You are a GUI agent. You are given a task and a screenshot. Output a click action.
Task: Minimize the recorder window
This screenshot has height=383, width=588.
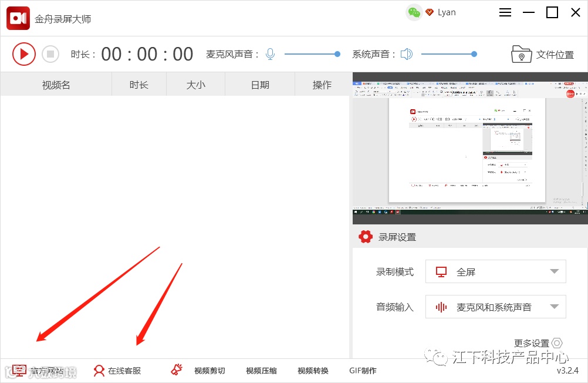(529, 12)
